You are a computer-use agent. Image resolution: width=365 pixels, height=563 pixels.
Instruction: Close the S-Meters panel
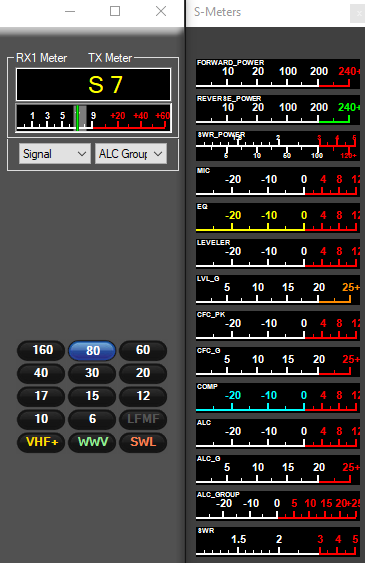coord(359,14)
